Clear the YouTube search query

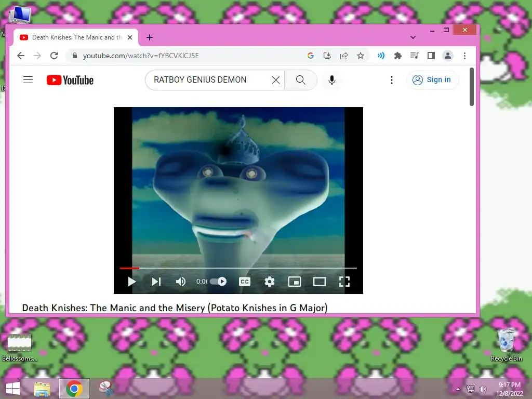[x=276, y=80]
